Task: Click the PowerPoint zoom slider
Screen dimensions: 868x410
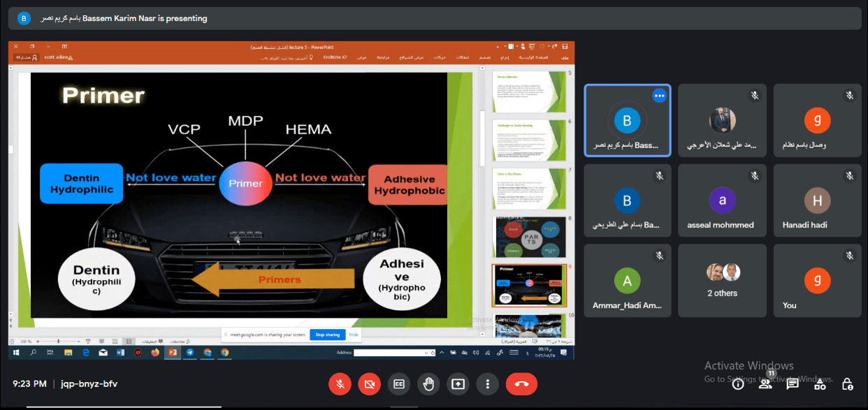Action: 58,341
